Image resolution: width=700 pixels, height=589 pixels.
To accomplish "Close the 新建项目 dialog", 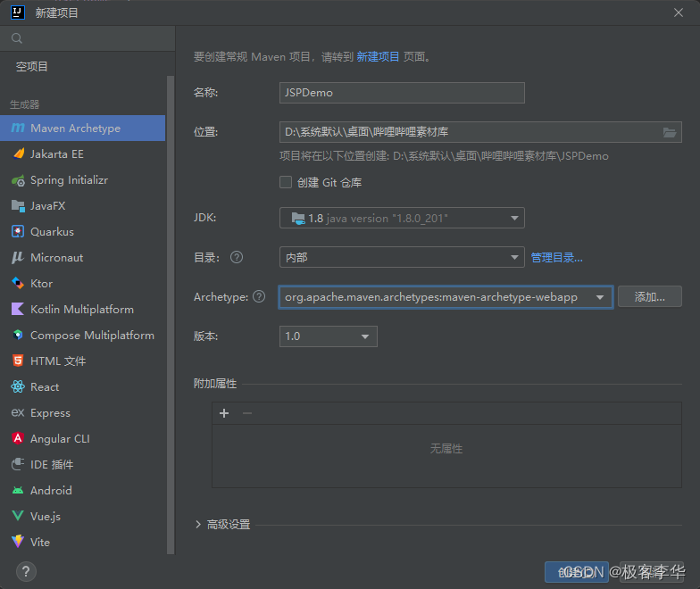I will [x=679, y=12].
